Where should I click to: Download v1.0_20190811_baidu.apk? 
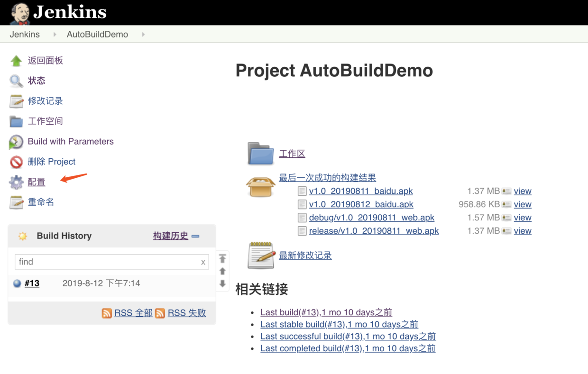[361, 191]
